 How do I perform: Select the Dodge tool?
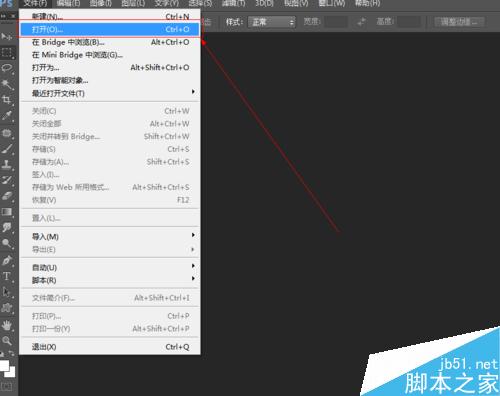pos(6,243)
